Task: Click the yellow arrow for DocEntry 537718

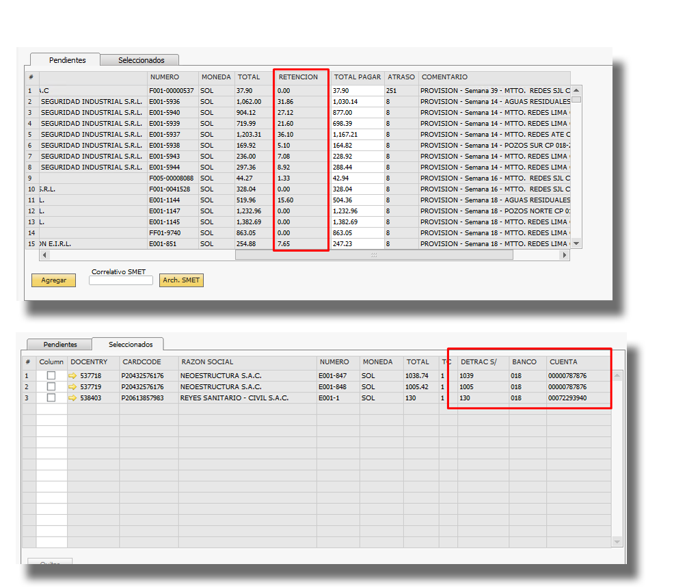Action: click(73, 376)
